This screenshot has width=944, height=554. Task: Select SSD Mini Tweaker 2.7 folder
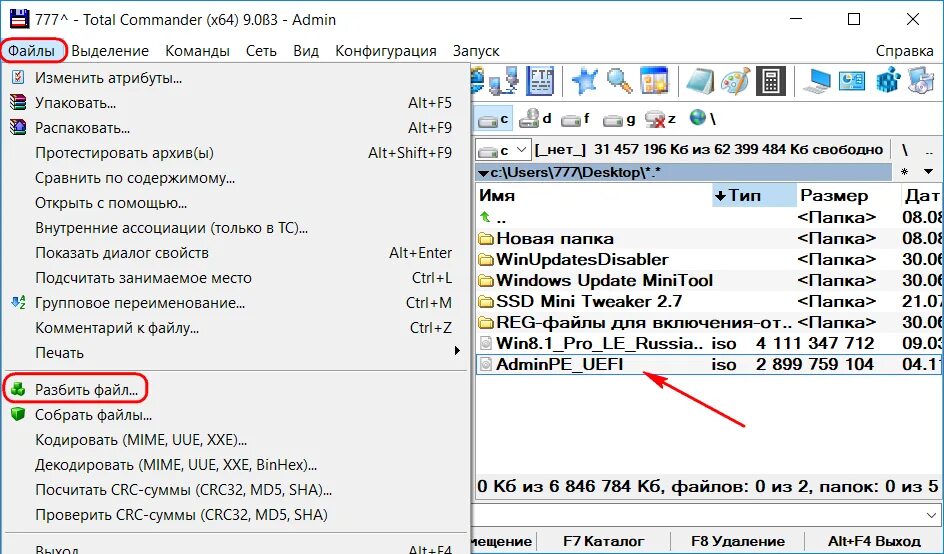pos(709,301)
